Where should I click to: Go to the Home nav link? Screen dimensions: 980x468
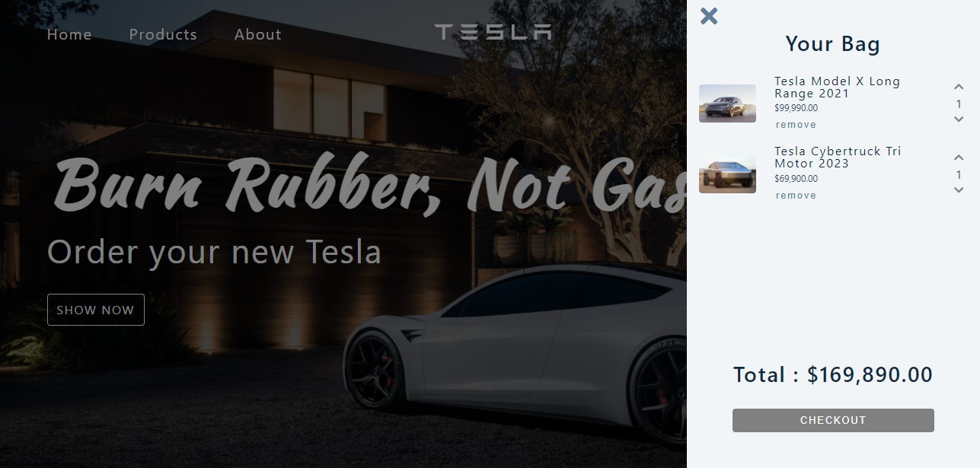[x=69, y=34]
